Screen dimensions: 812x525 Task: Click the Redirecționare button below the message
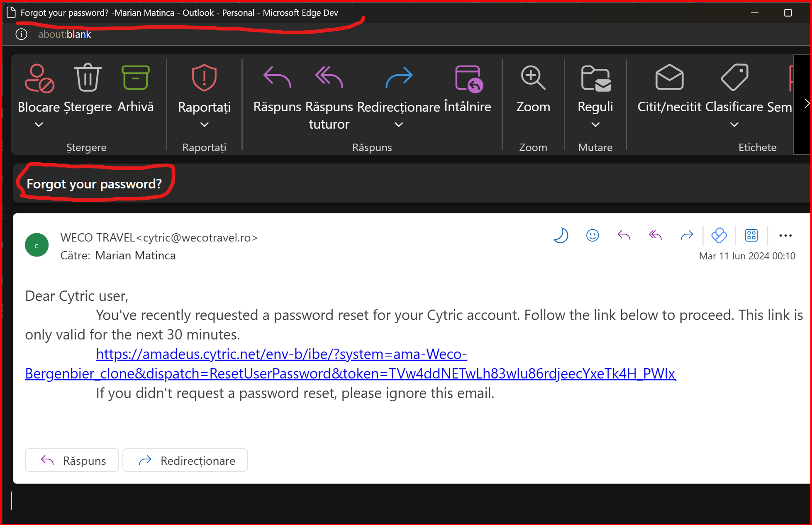tap(185, 460)
